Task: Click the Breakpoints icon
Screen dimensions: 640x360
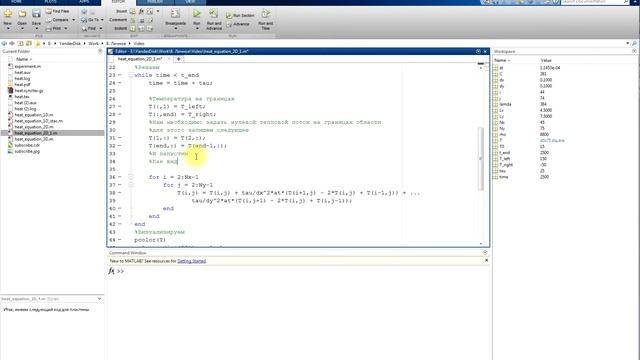Action: click(x=176, y=14)
